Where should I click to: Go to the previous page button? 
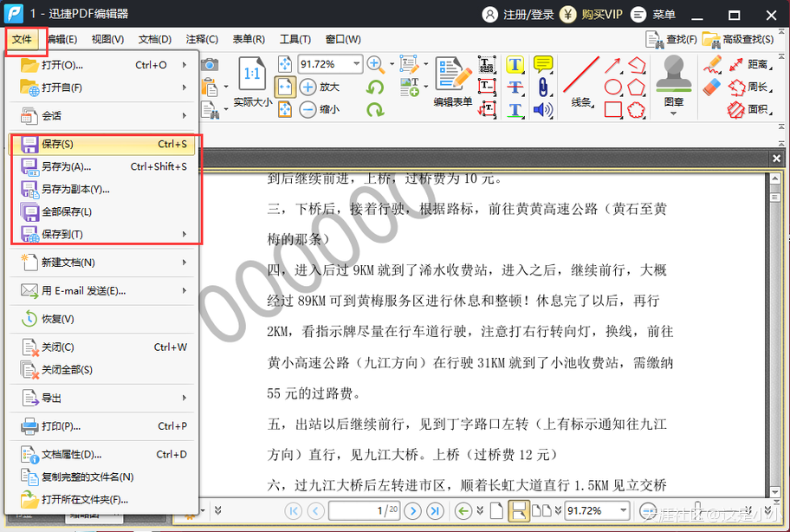[x=315, y=511]
